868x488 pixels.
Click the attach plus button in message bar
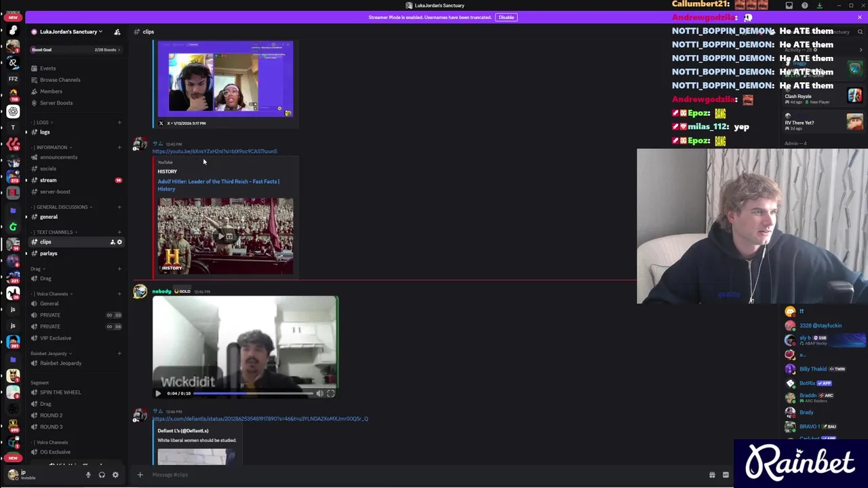click(x=140, y=475)
